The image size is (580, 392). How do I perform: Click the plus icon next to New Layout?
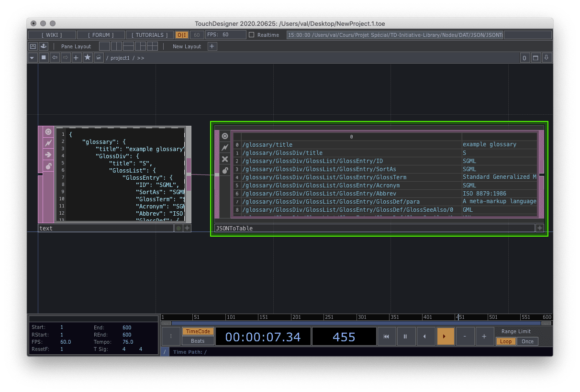(x=212, y=46)
